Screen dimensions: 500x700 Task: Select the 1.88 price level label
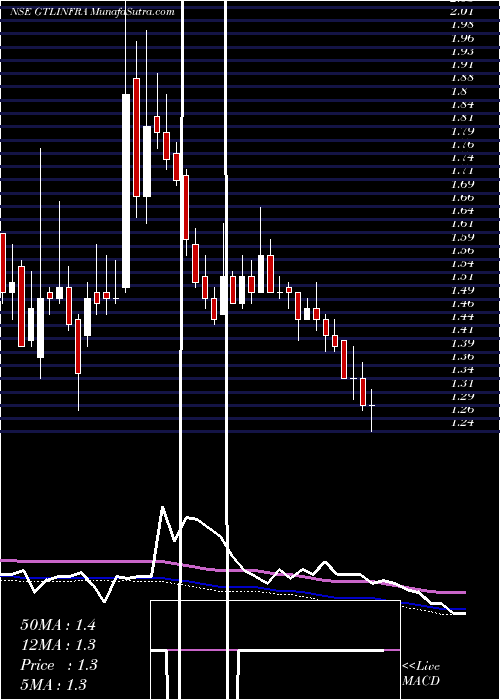(x=462, y=78)
